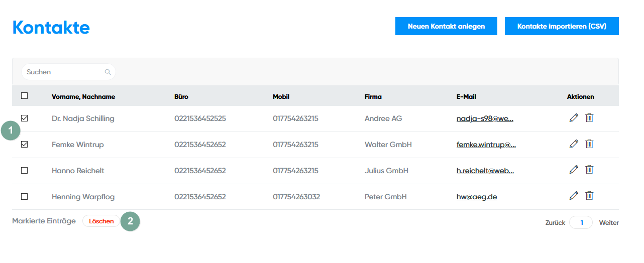Go to the Weiter next page
Viewport: 644px width, 263px height.
(608, 222)
